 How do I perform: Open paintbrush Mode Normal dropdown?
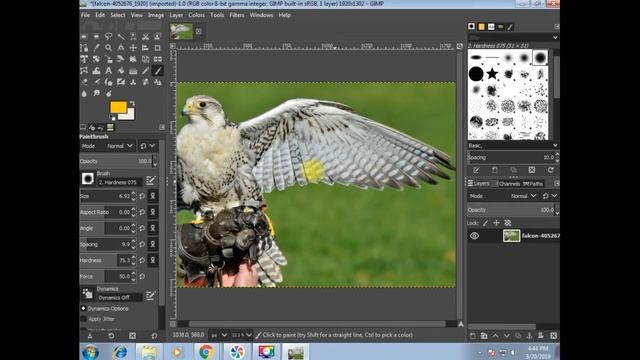(x=108, y=146)
